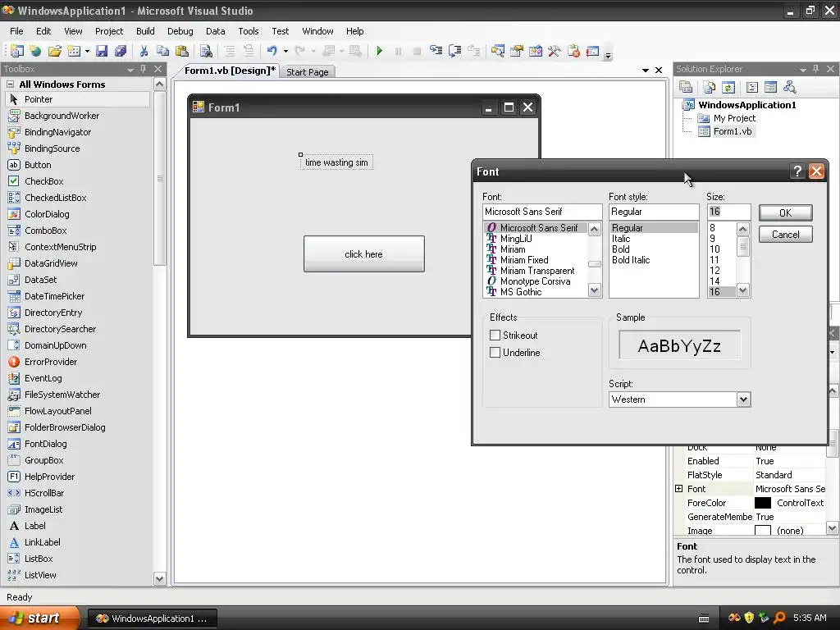The height and width of the screenshot is (630, 840).
Task: Click the Size input field showing 16
Action: click(728, 212)
